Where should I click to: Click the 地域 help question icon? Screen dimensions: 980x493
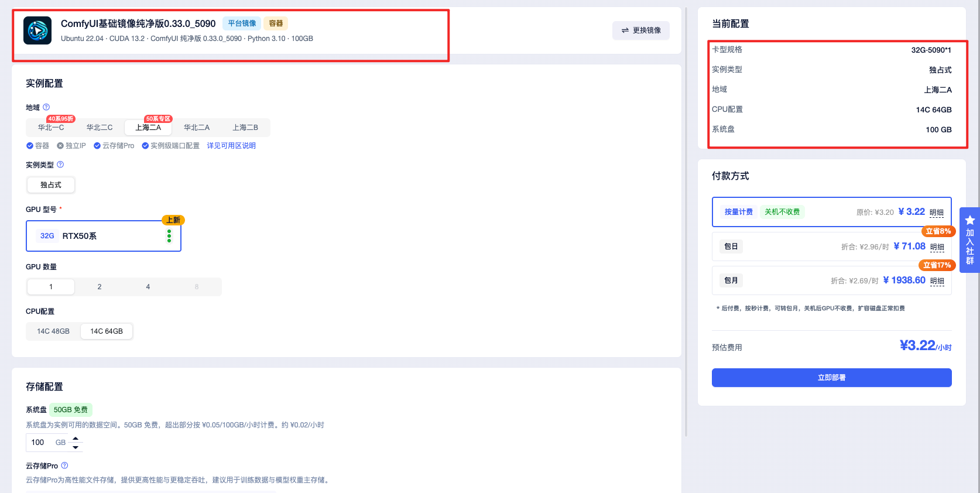tap(46, 107)
